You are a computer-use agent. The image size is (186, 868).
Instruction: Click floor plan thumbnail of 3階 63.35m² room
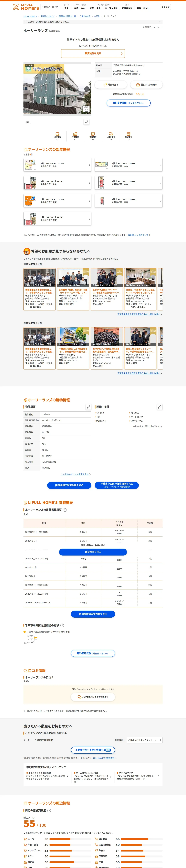[x=30, y=165]
